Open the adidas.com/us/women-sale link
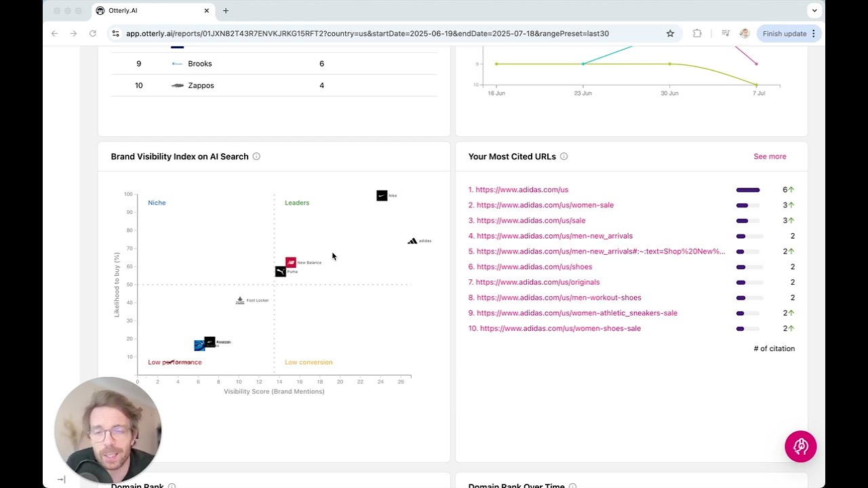The image size is (868, 488). (x=545, y=205)
